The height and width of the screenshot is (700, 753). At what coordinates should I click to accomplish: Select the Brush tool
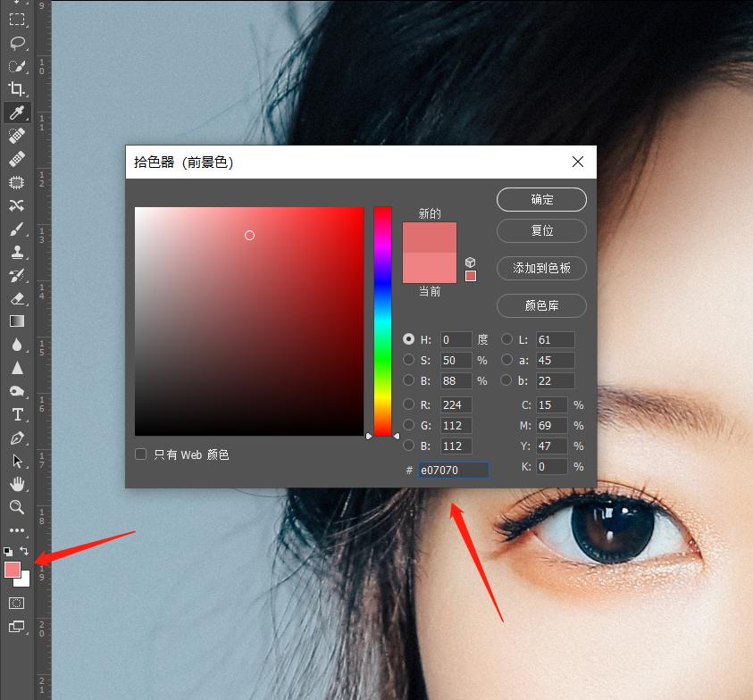click(17, 229)
